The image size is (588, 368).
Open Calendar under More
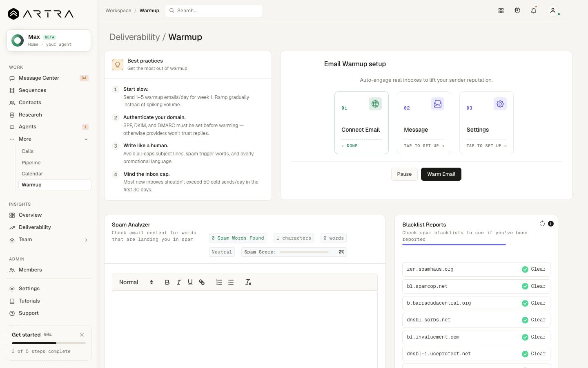pos(55,174)
